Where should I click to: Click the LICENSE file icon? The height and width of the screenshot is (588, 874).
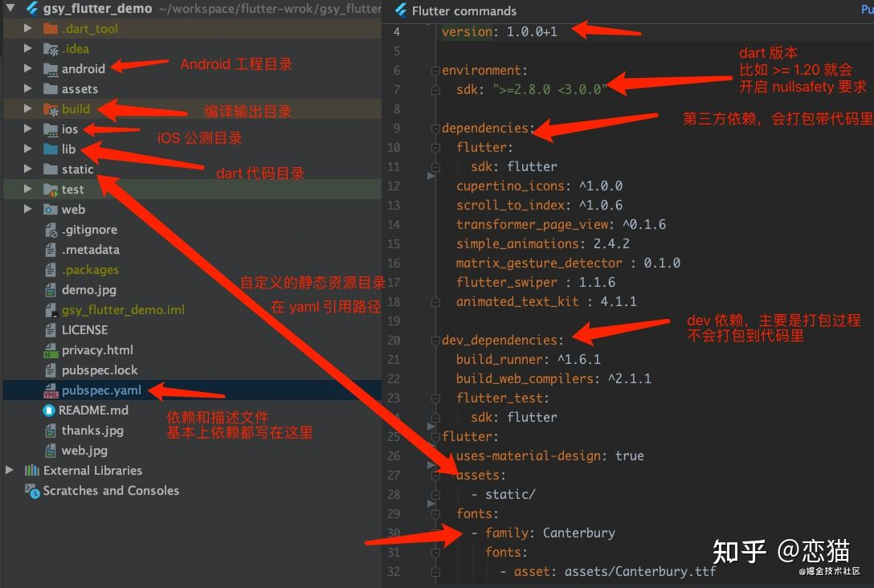click(51, 330)
